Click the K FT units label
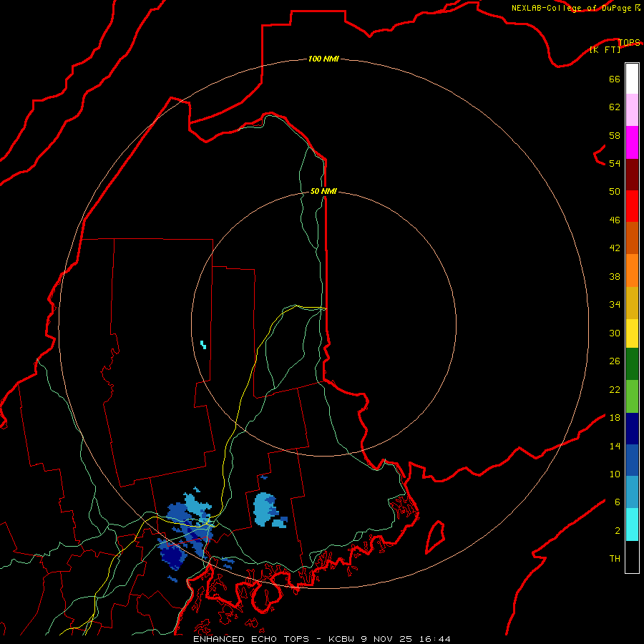The image size is (644, 644). pyautogui.click(x=605, y=50)
